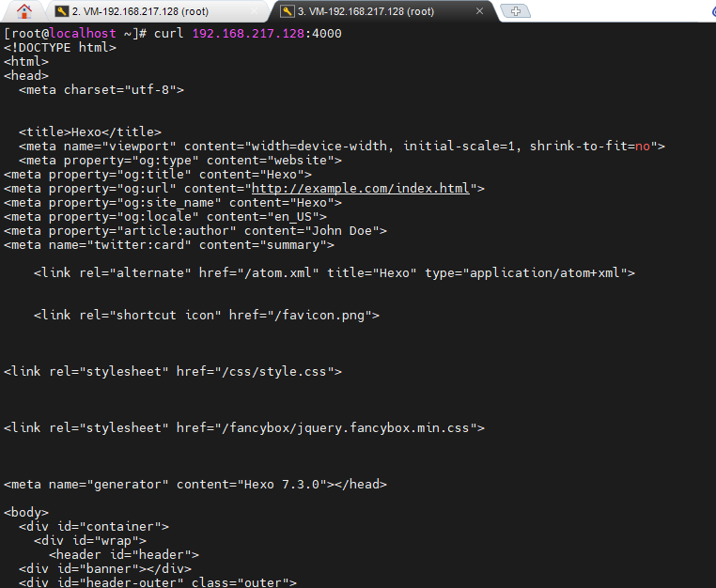Click the <!DOCTYPE html> line
Viewport: 716px width, 588px height.
(60, 48)
